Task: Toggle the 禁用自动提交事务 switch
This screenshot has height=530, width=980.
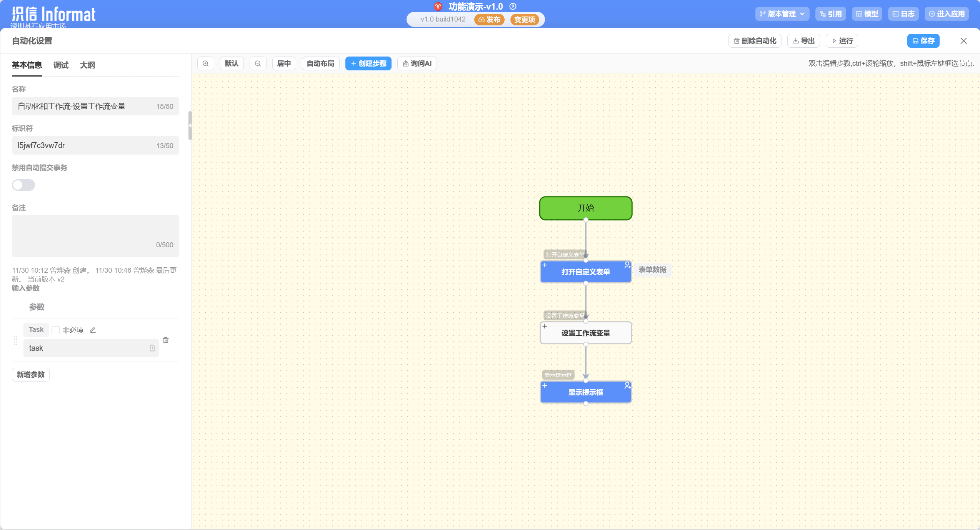Action: click(x=23, y=185)
